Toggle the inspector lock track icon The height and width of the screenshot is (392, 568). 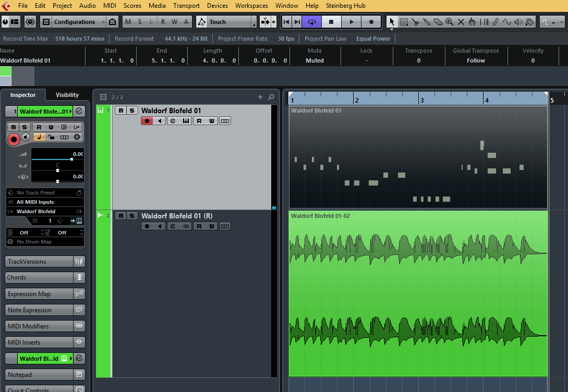coord(52,137)
